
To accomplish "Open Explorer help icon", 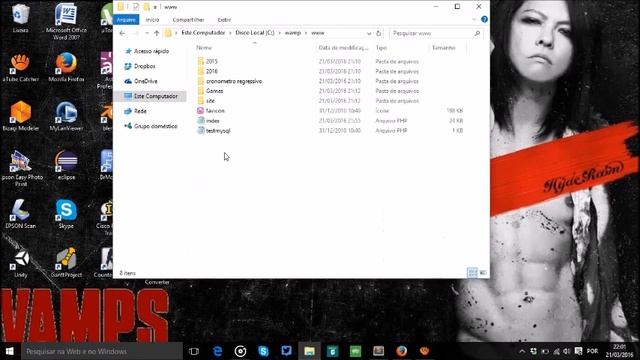I will (x=484, y=19).
